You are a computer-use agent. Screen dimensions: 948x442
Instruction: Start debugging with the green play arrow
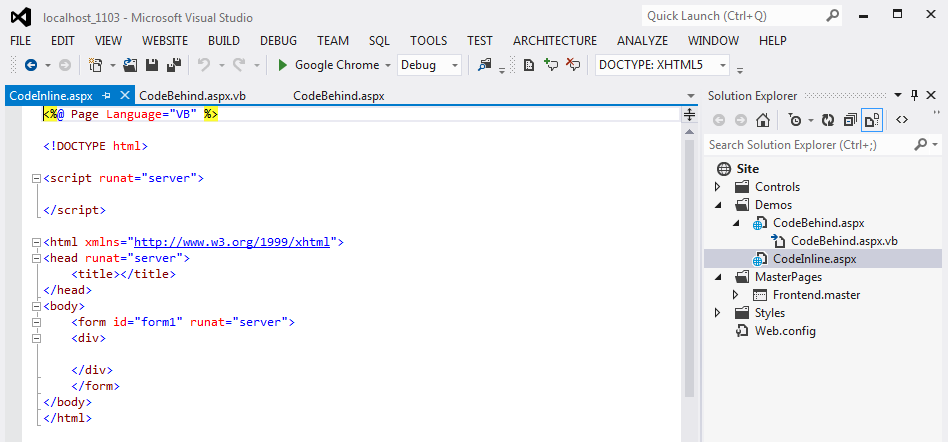tap(282, 65)
